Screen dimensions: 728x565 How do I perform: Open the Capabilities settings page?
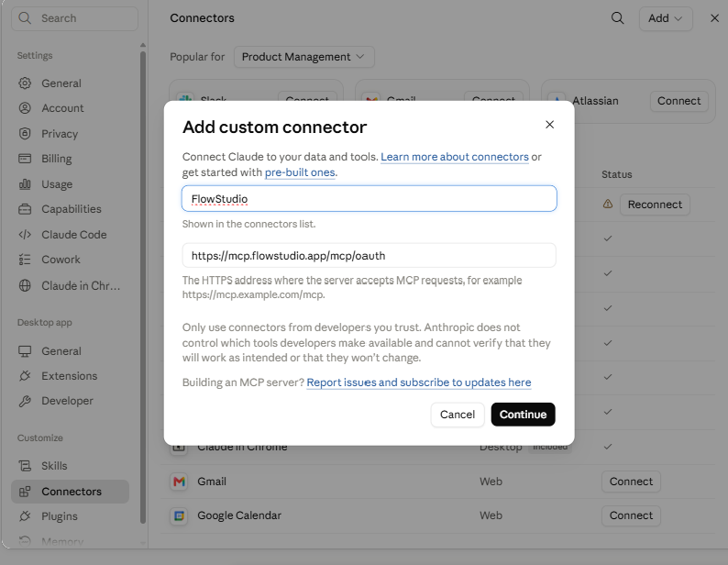(70, 209)
